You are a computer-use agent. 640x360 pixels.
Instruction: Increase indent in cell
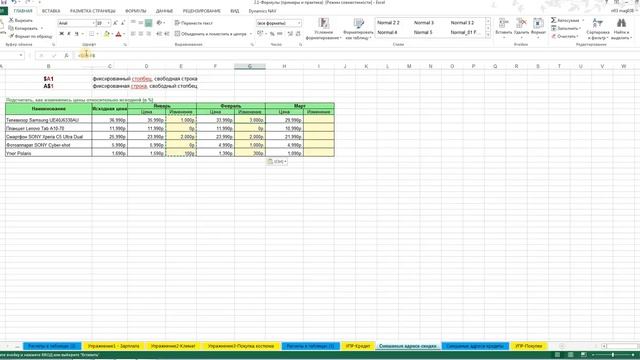coord(167,34)
